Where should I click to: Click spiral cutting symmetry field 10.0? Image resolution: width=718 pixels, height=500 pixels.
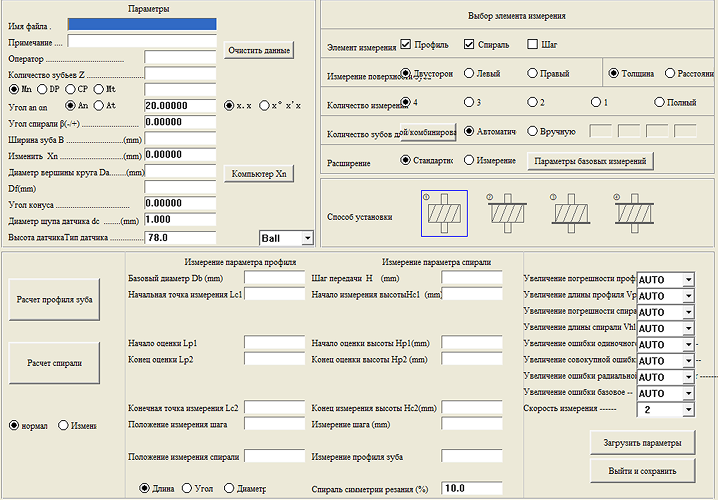click(472, 488)
